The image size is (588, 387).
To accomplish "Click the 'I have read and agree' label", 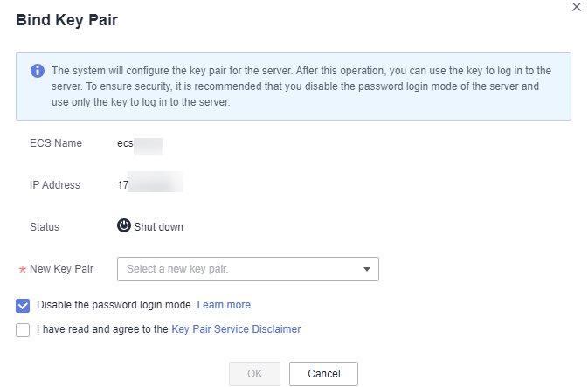I will [102, 328].
